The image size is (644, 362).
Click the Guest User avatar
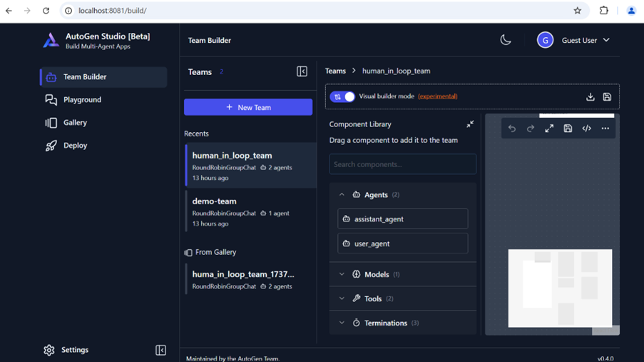[x=545, y=40]
